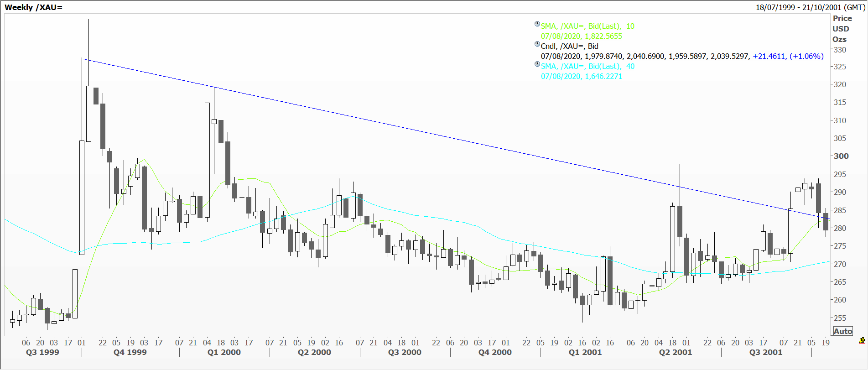
Task: Select the green SMA 10 legend label
Action: [x=587, y=26]
